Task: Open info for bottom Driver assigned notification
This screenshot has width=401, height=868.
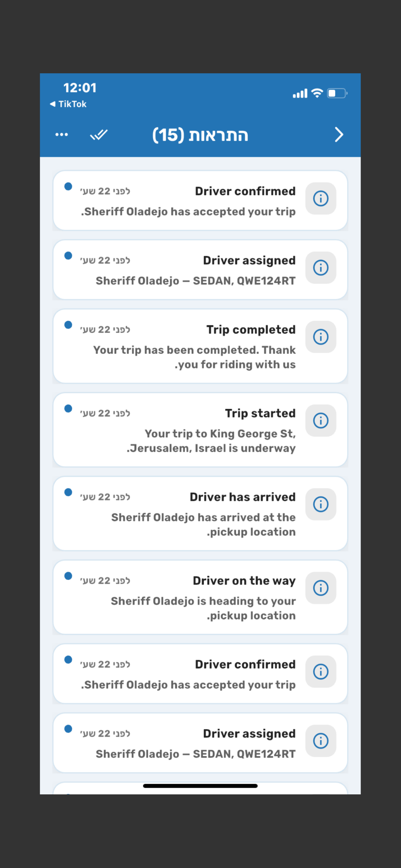Action: click(x=321, y=741)
